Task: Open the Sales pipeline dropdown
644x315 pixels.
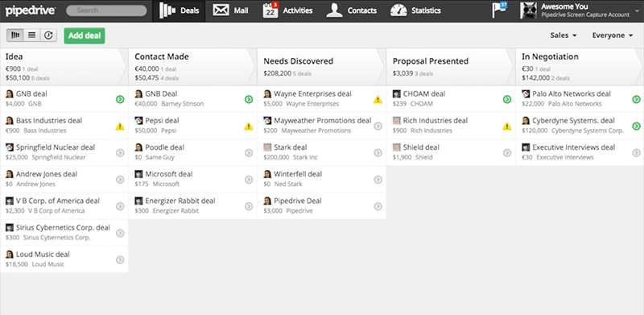Action: coord(563,35)
